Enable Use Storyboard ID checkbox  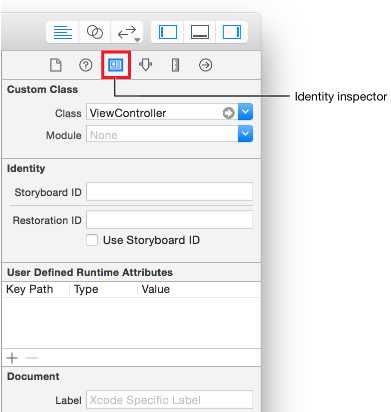[x=92, y=240]
